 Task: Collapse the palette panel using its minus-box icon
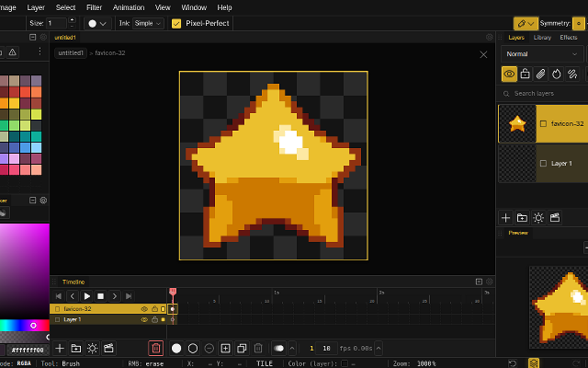pos(33,37)
